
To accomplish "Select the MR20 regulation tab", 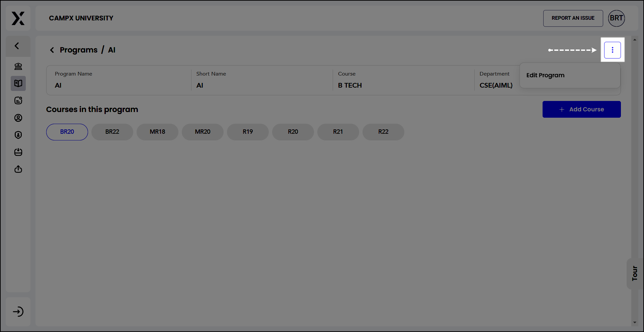I will pyautogui.click(x=203, y=132).
